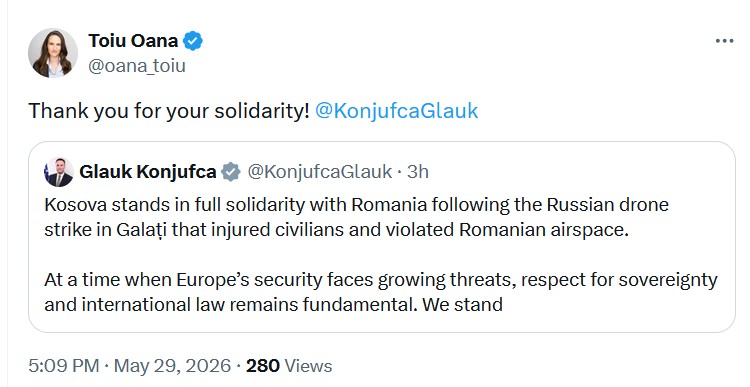Open Toiu Oana's profile picture

(53, 53)
